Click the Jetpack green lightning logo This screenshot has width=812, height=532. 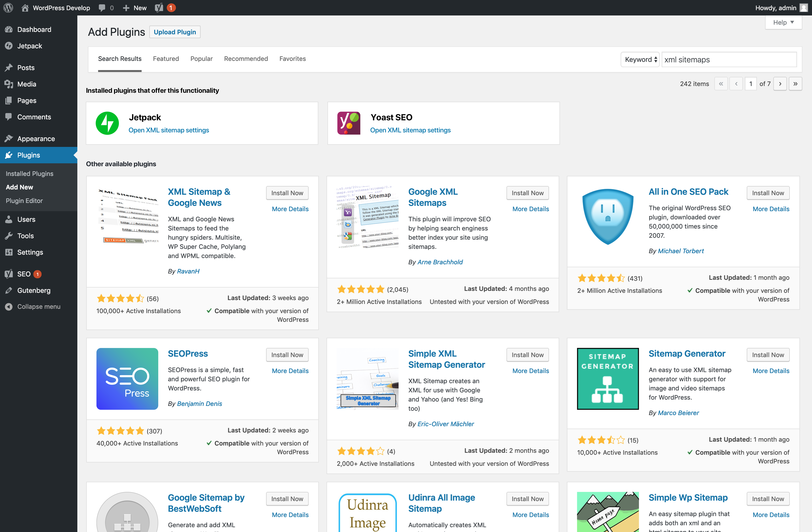[x=107, y=123]
